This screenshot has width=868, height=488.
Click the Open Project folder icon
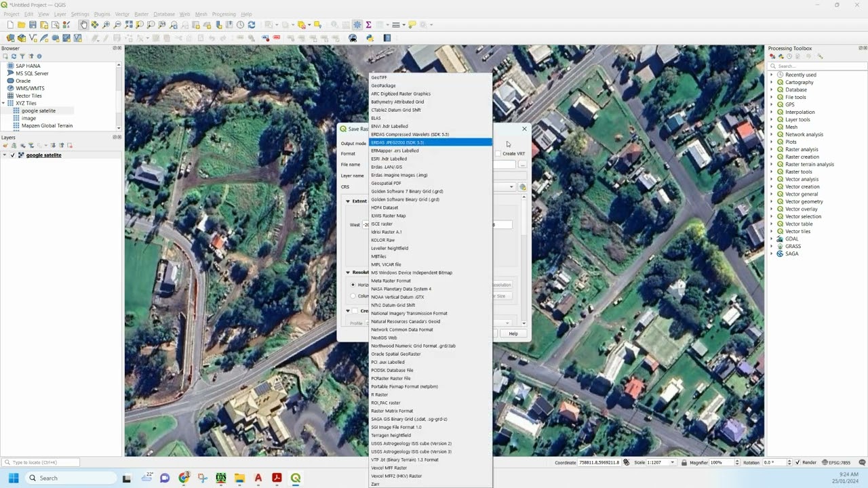tap(22, 25)
